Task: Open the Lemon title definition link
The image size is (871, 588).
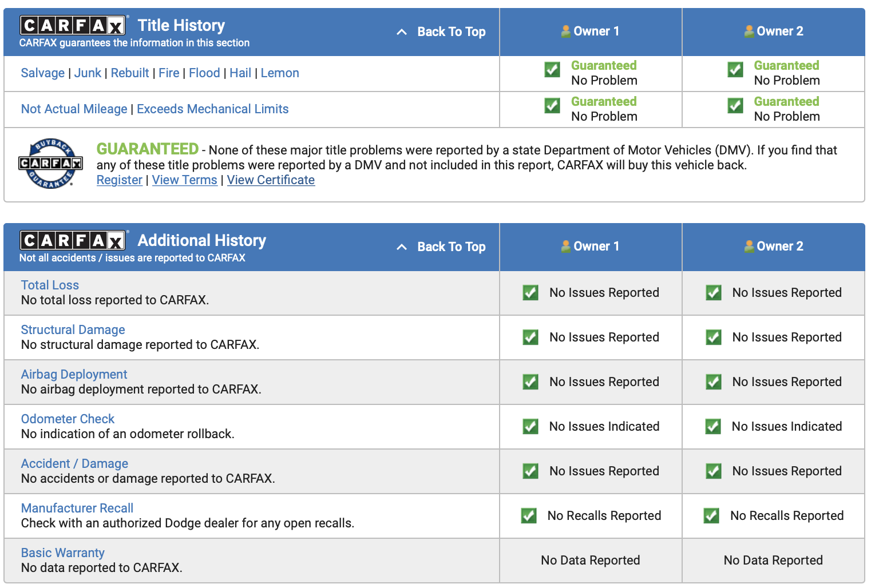Action: (280, 73)
